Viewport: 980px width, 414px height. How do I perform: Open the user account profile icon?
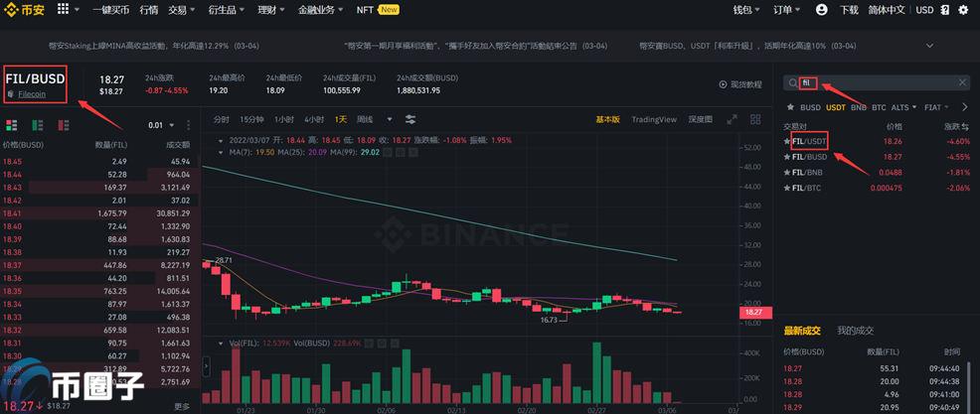(x=822, y=10)
